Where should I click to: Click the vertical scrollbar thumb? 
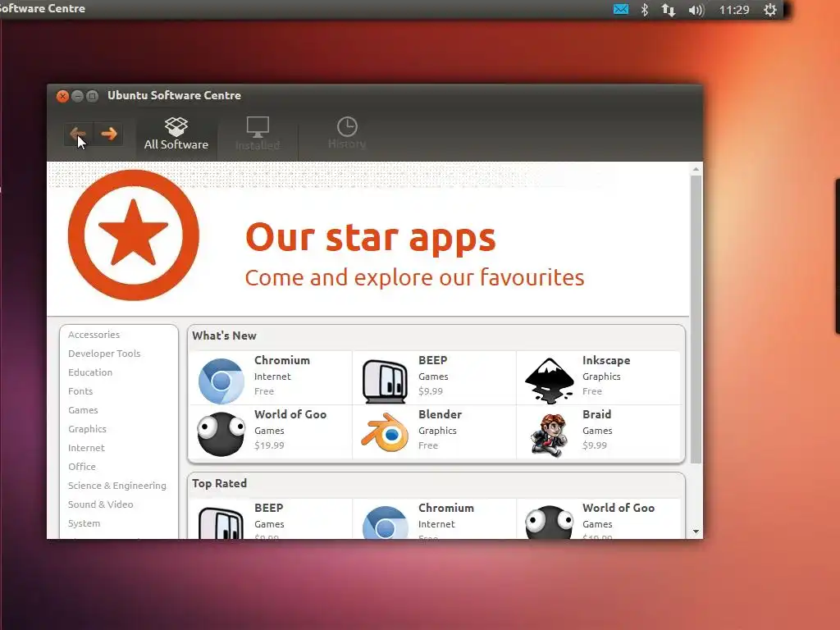click(x=696, y=319)
